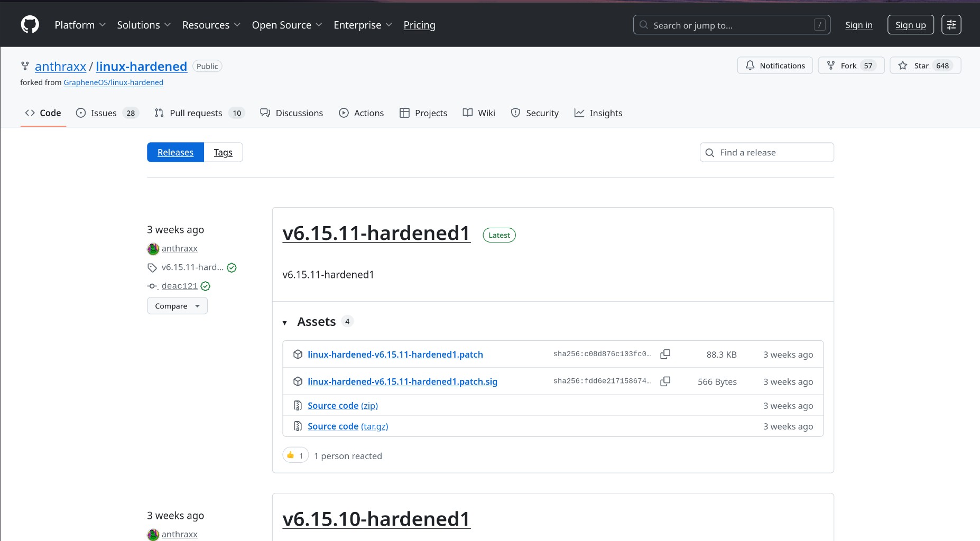Focus the Find a release field

coord(766,152)
